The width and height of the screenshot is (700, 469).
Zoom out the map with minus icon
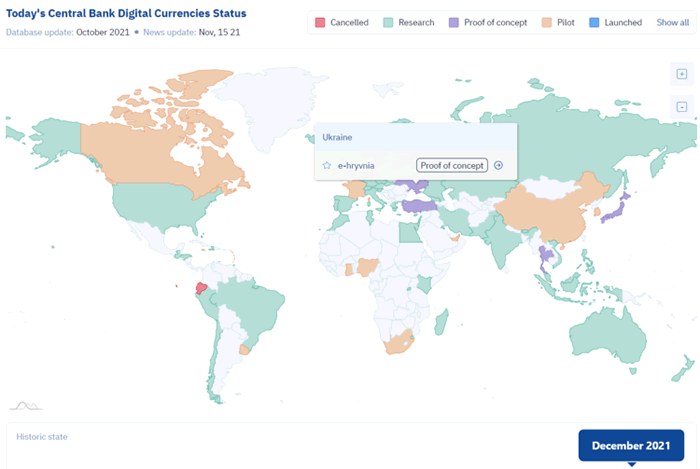[682, 107]
